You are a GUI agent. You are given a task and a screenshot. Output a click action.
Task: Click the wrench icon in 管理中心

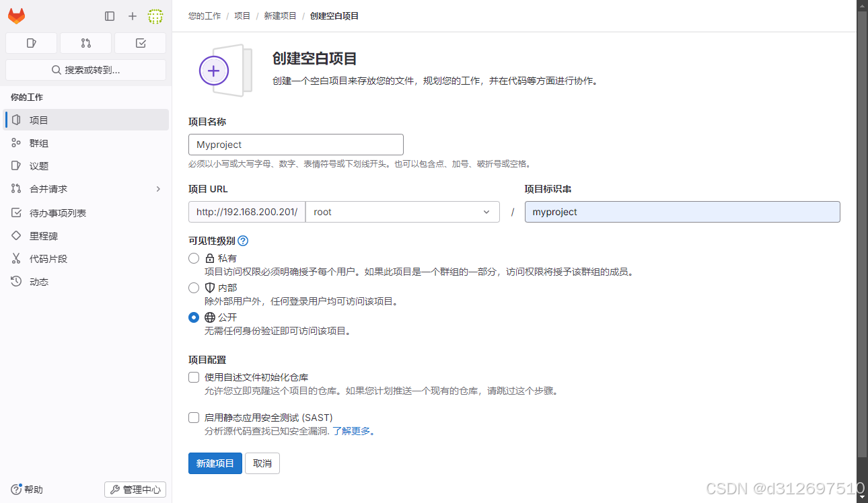(x=114, y=490)
